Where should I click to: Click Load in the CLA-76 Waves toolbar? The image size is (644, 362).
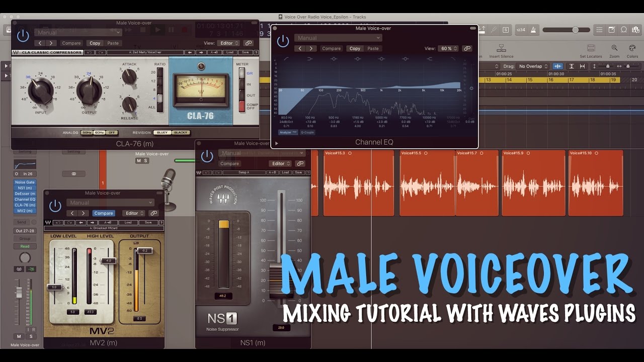pyautogui.click(x=230, y=52)
